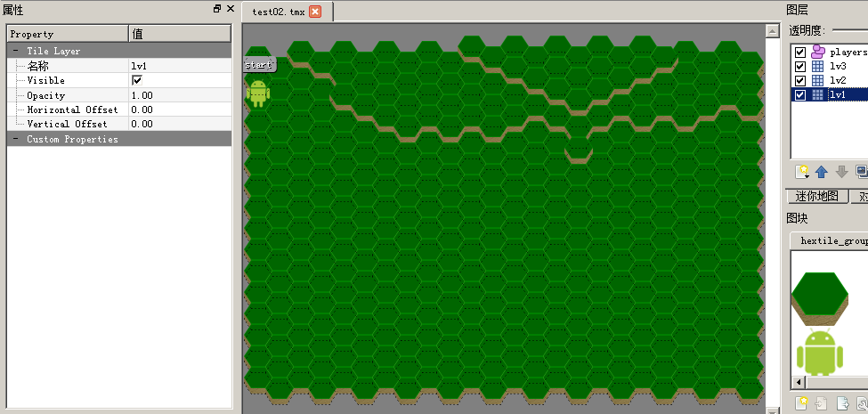Uncheck the Visible property checkbox
This screenshot has height=414, width=868.
coord(137,80)
